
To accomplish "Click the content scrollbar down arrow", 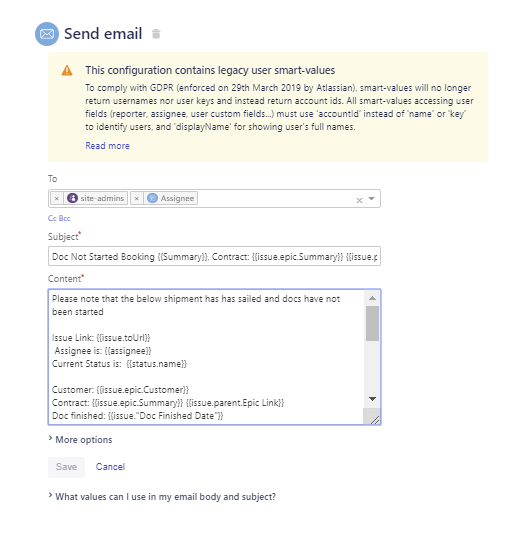I will (x=372, y=399).
